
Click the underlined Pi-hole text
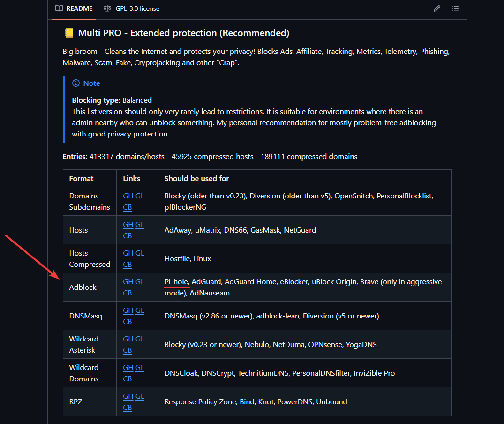pos(176,282)
